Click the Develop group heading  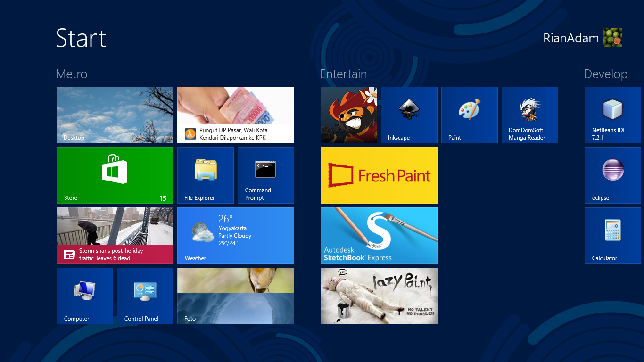606,74
